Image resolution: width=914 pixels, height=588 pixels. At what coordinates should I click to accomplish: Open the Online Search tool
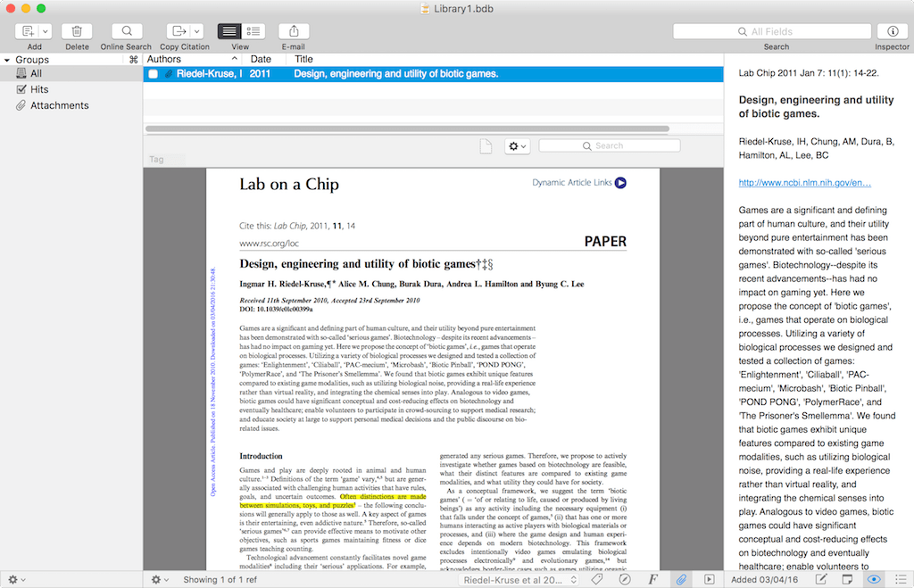click(x=125, y=32)
